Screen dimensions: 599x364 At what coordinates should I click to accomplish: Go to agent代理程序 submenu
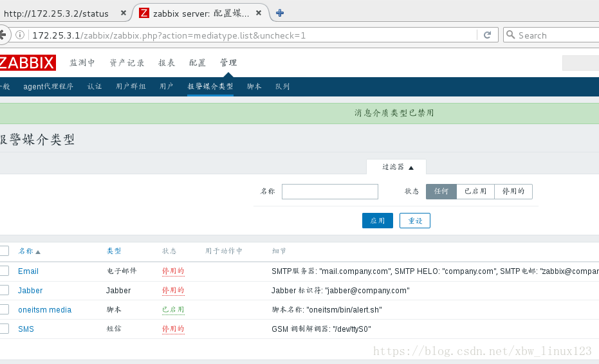click(48, 86)
